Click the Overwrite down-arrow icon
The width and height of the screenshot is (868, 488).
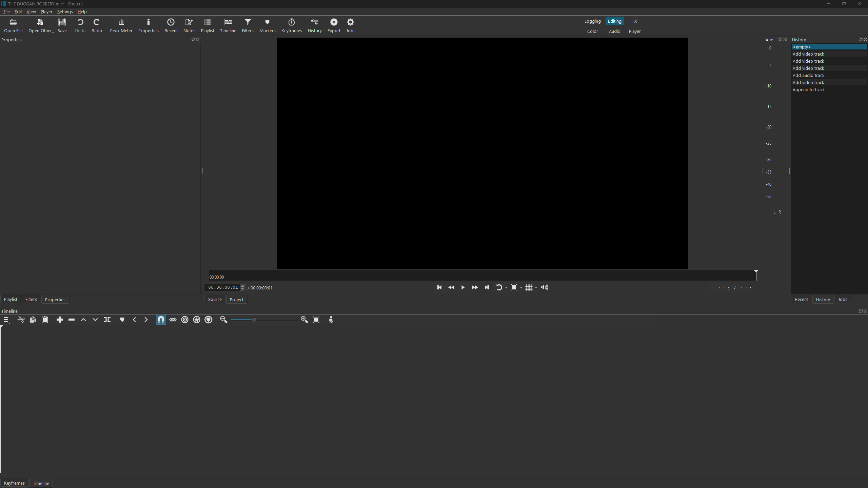click(95, 320)
